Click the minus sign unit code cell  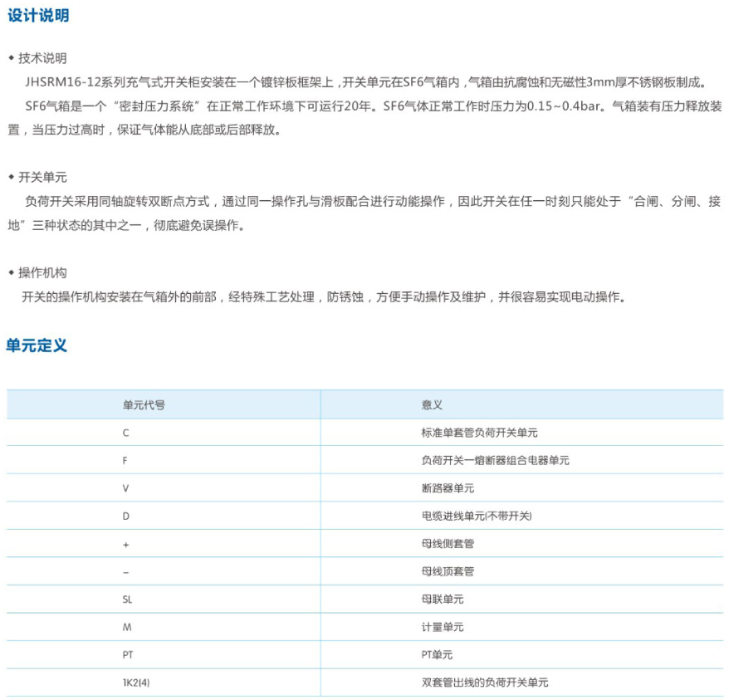pyautogui.click(x=125, y=573)
